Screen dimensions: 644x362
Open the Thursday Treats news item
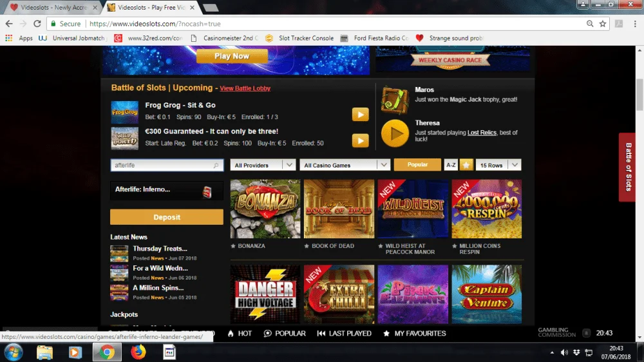pos(160,249)
